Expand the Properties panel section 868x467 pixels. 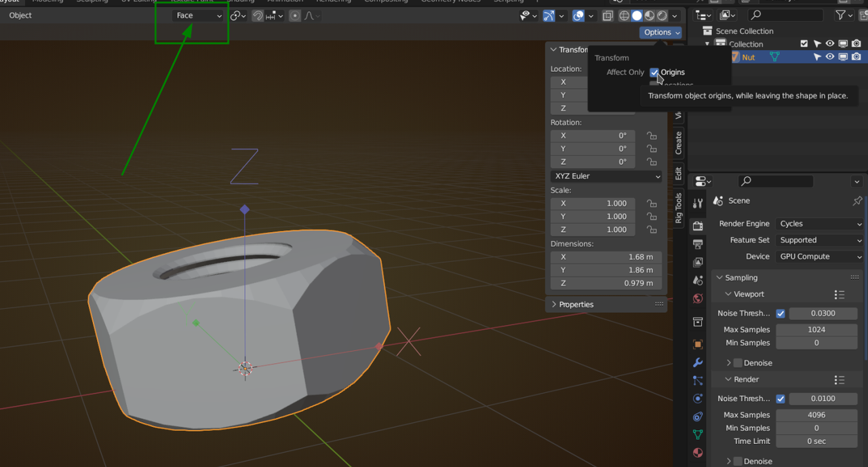pos(576,305)
